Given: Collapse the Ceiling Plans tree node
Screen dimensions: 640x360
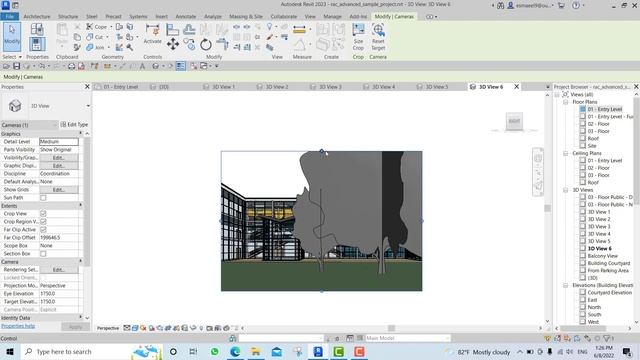Looking at the screenshot, I should pyautogui.click(x=565, y=153).
